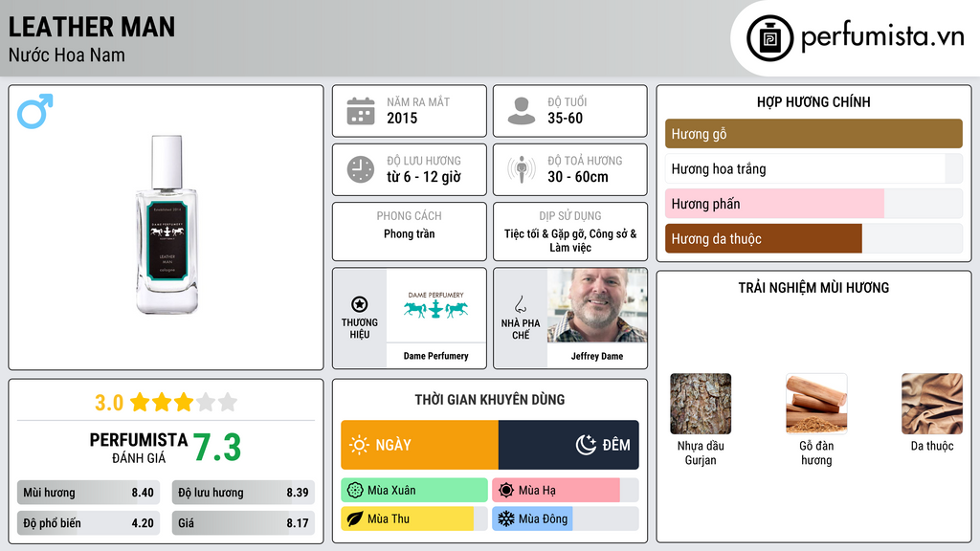Screen dimensions: 980x551
Task: Click the Độ lưu hương 8.39 score bar
Action: (243, 493)
